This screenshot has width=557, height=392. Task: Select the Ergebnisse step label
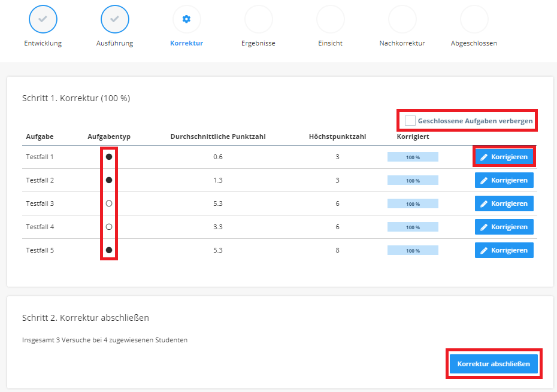pyautogui.click(x=258, y=44)
